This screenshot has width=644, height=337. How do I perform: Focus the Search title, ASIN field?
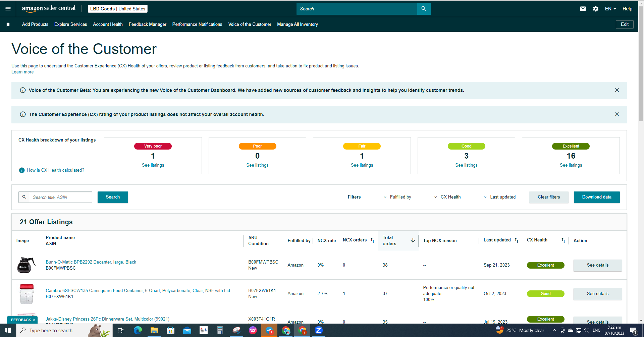click(61, 197)
